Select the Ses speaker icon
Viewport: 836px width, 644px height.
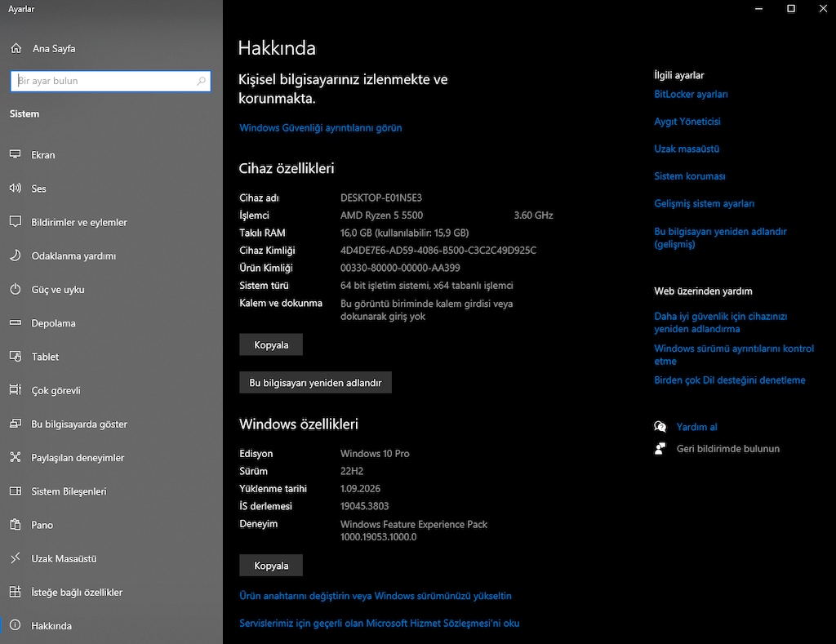point(16,189)
